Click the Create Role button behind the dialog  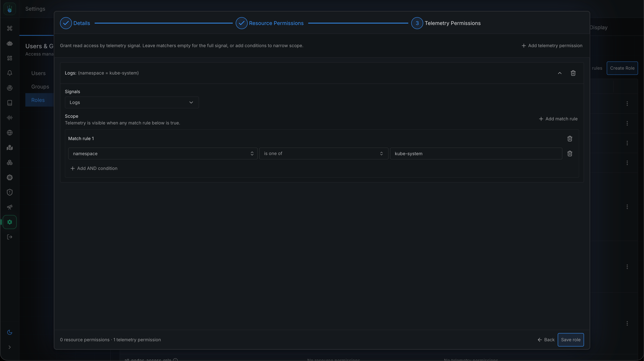click(622, 68)
